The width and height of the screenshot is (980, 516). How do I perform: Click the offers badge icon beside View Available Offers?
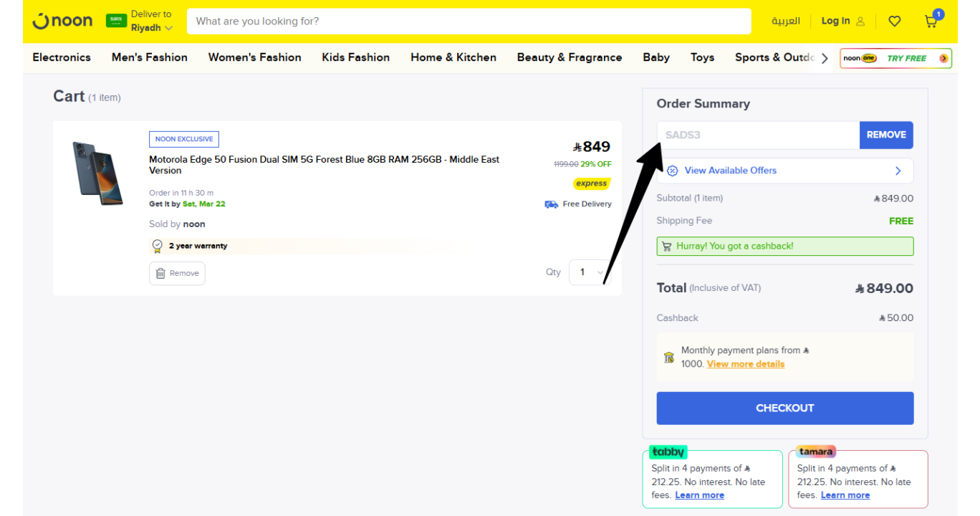[673, 171]
